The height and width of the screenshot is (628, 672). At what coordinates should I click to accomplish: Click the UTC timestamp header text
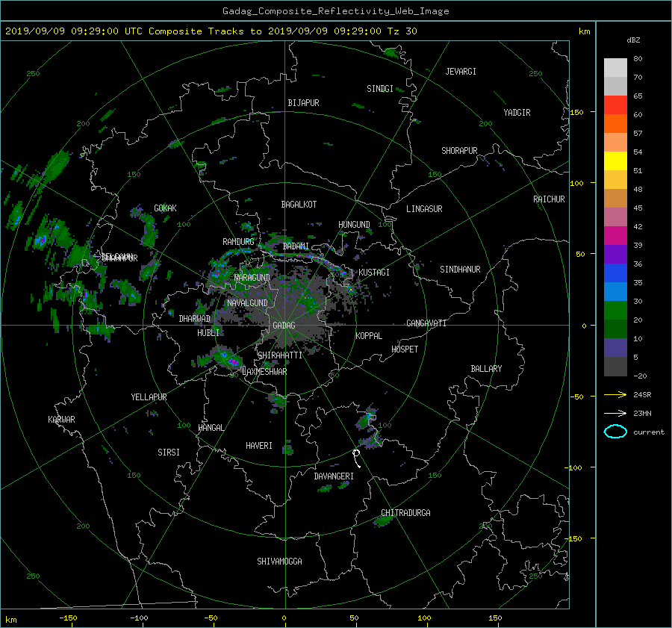pyautogui.click(x=211, y=31)
